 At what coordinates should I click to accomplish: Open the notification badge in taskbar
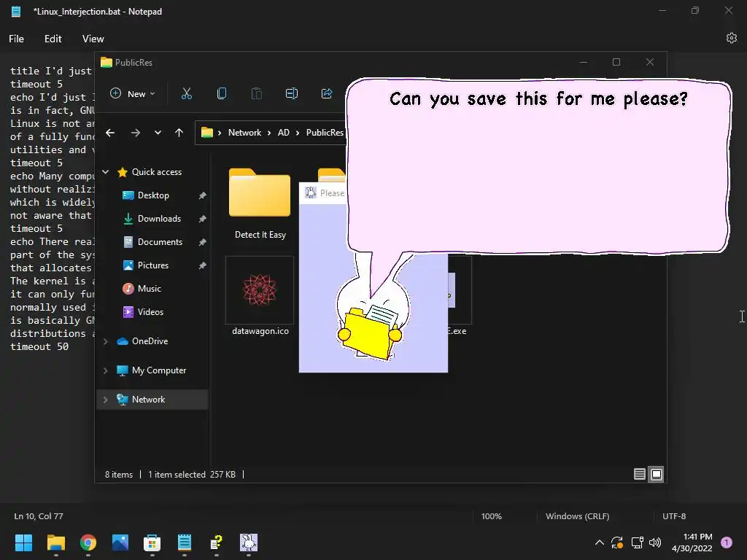(727, 542)
